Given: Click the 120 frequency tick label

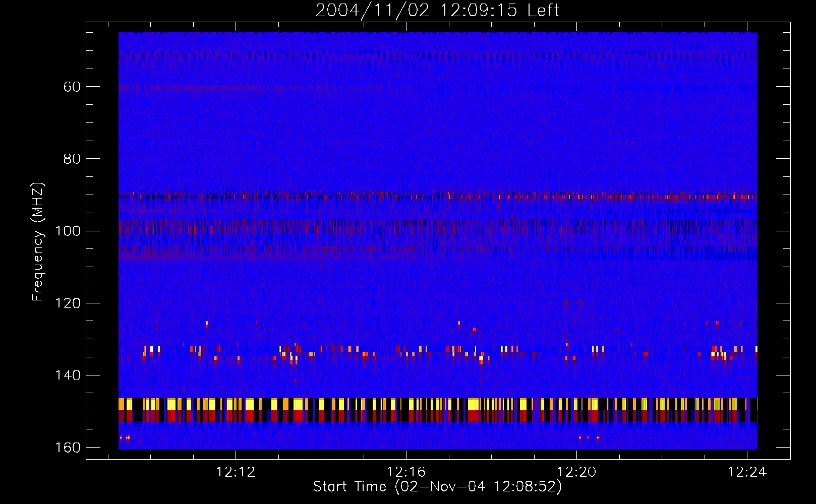Looking at the screenshot, I should (68, 303).
